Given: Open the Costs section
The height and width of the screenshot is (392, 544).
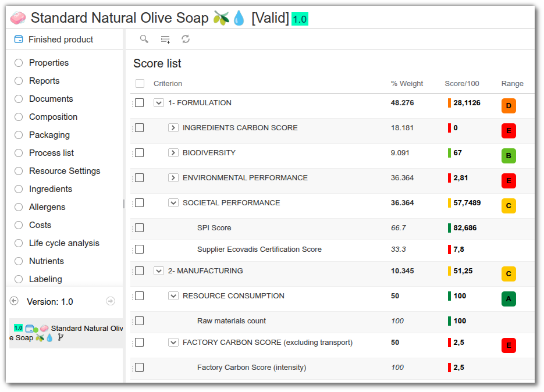Looking at the screenshot, I should tap(40, 225).
